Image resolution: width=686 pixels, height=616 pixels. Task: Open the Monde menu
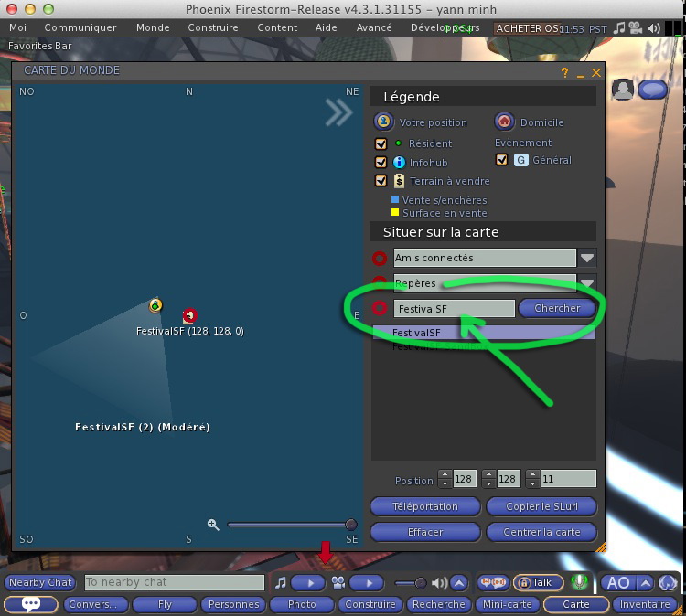pyautogui.click(x=153, y=27)
